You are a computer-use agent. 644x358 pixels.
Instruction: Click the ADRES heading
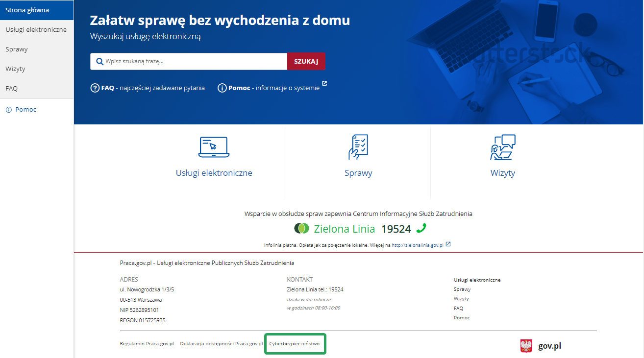coord(129,280)
